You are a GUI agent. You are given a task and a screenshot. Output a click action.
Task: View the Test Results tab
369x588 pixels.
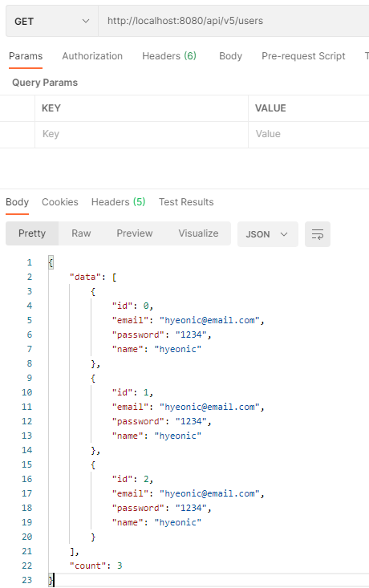pyautogui.click(x=186, y=202)
